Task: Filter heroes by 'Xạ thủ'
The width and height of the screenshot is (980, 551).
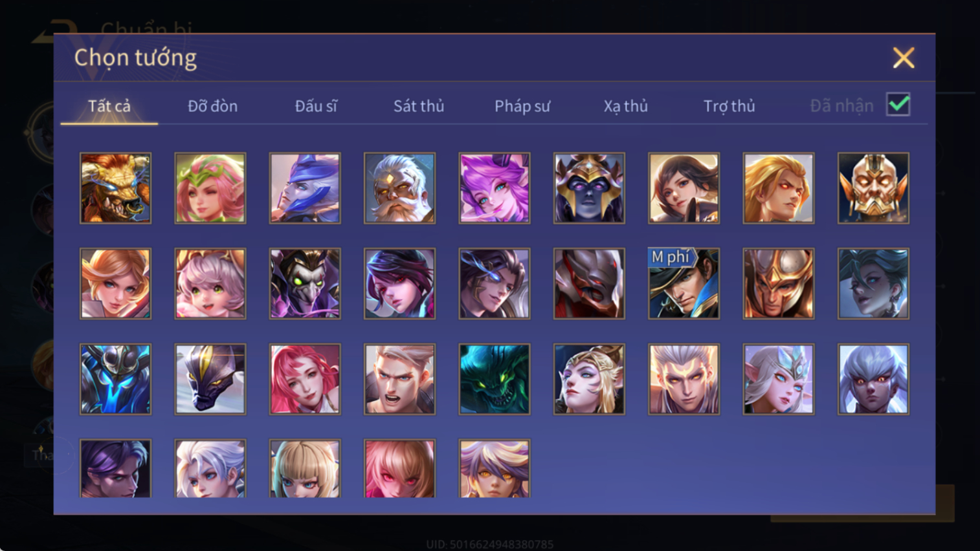Action: tap(625, 106)
